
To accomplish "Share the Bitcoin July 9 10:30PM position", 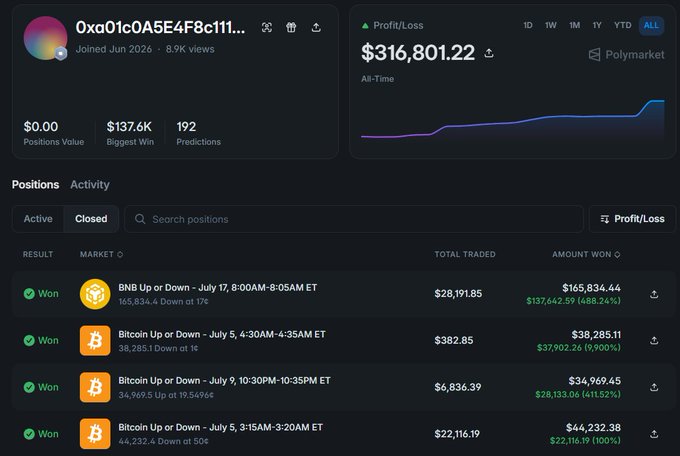I will [x=654, y=387].
